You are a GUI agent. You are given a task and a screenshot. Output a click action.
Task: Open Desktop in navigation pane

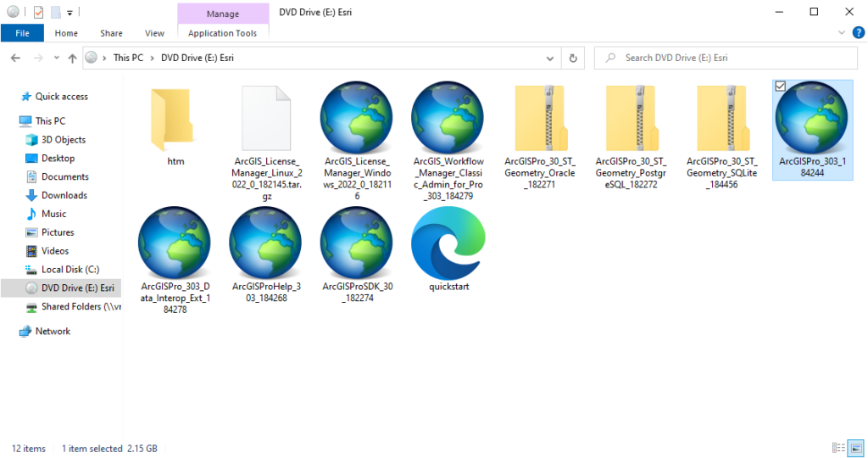coord(58,158)
